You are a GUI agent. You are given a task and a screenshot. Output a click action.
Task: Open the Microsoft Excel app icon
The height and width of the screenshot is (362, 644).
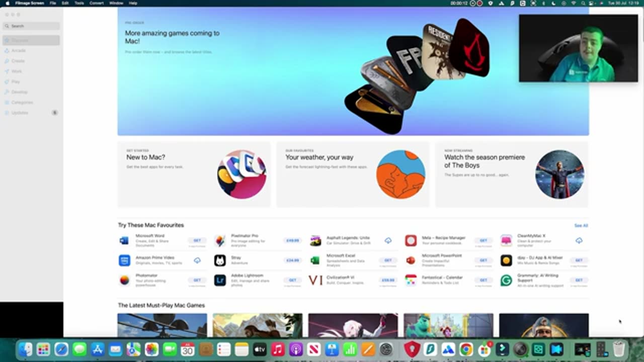(x=315, y=260)
